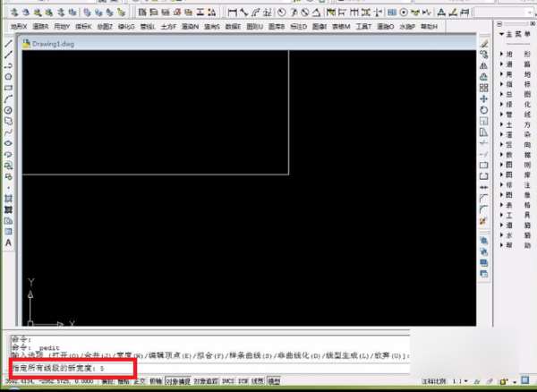537x392 pixels.
Task: Select the Hatch tool
Action: [8, 199]
